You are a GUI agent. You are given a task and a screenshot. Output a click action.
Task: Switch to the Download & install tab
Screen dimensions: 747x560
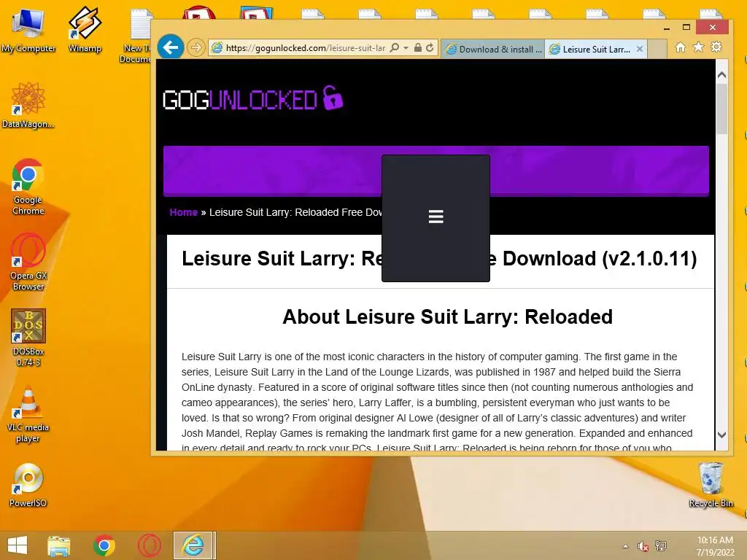pos(493,49)
